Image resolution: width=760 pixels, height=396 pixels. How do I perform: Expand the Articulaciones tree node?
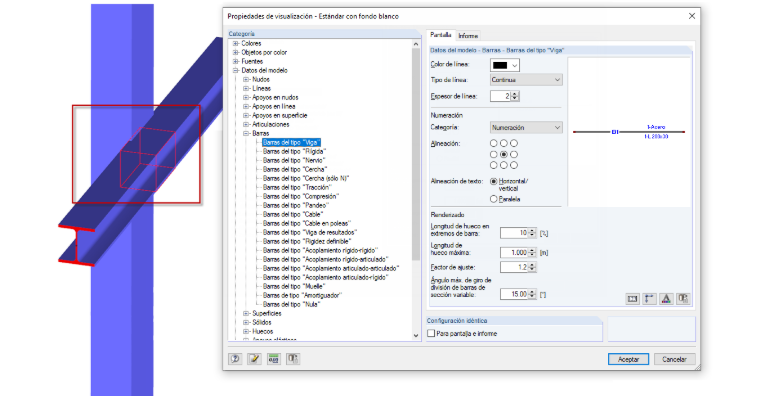click(246, 125)
